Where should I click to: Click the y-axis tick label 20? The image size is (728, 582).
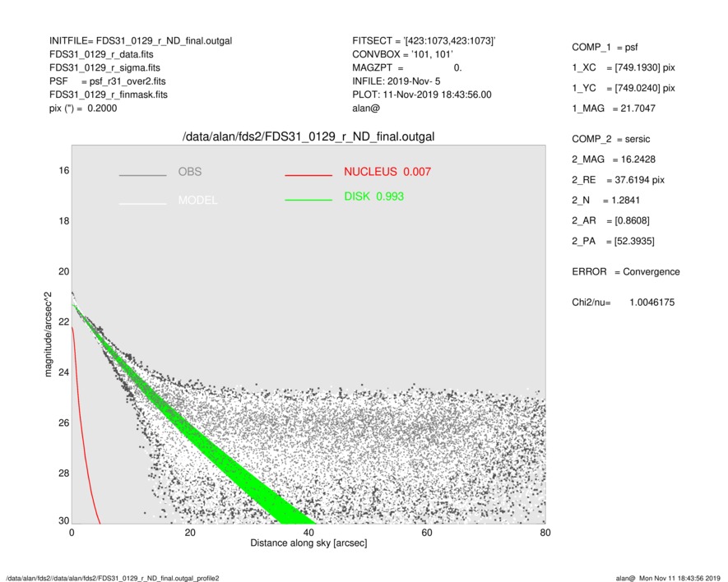[x=63, y=271]
